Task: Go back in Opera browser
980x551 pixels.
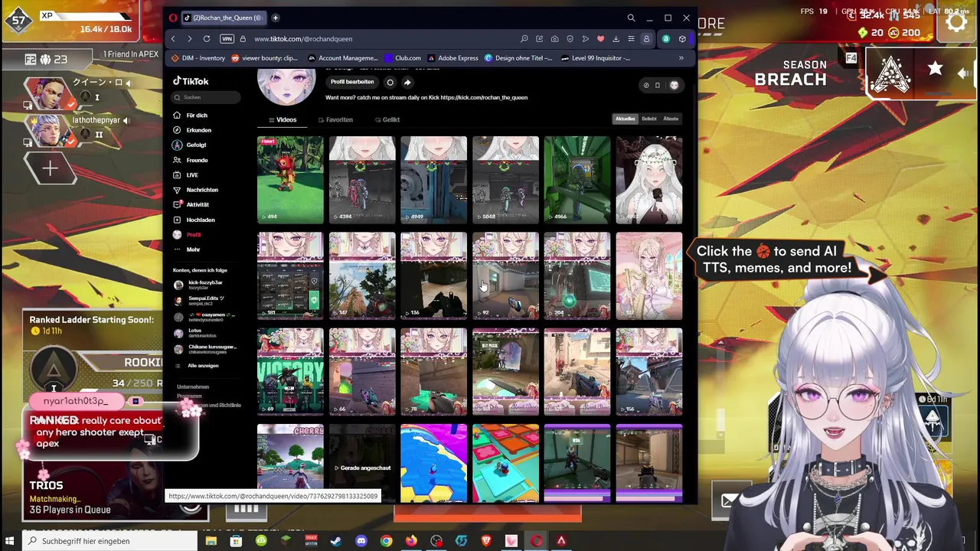Action: coord(173,39)
